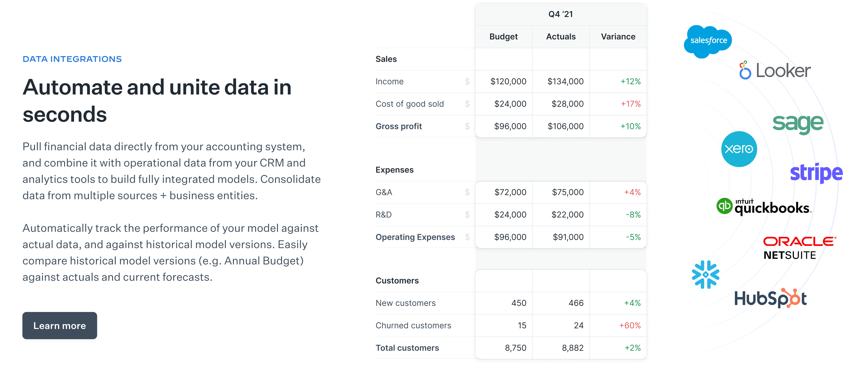Select the Variance column header
Screen dimensions: 868x365
tap(618, 36)
